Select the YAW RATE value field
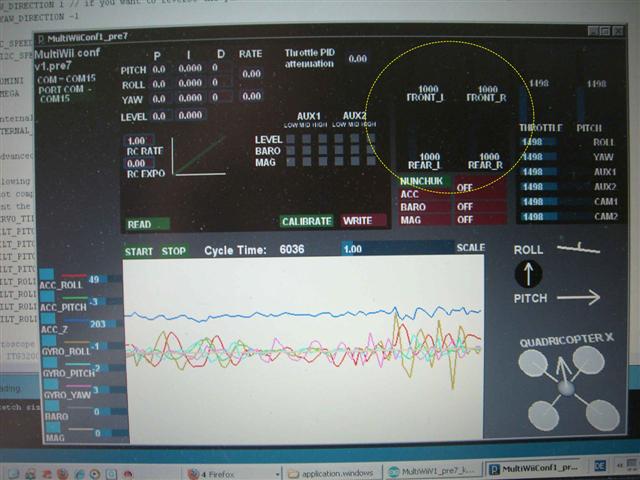 tap(251, 96)
